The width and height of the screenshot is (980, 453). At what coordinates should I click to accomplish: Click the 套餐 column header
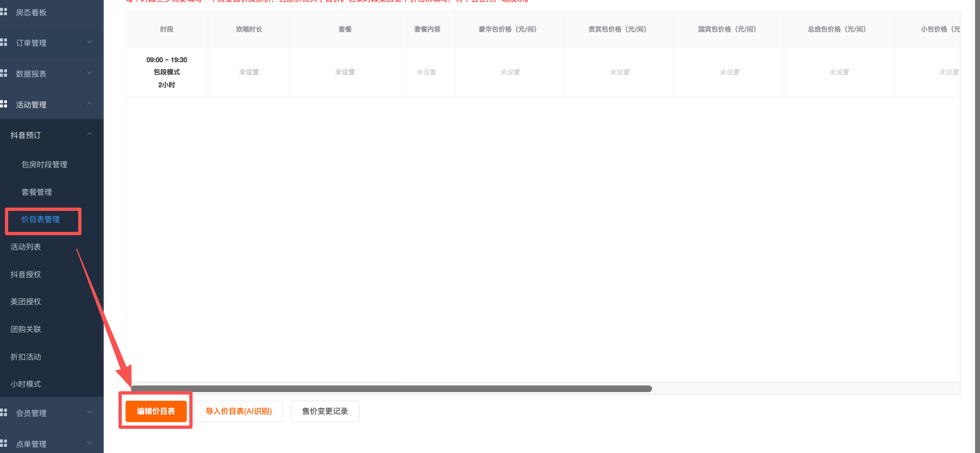click(345, 29)
